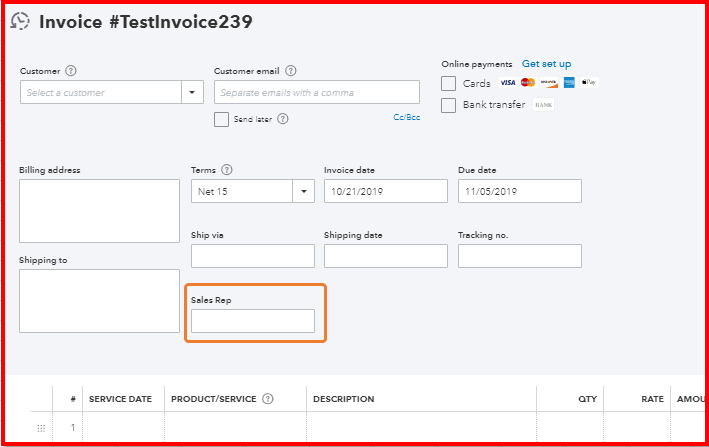This screenshot has height=447, width=709.
Task: Click the help icon beside Customer
Action: pyautogui.click(x=71, y=71)
